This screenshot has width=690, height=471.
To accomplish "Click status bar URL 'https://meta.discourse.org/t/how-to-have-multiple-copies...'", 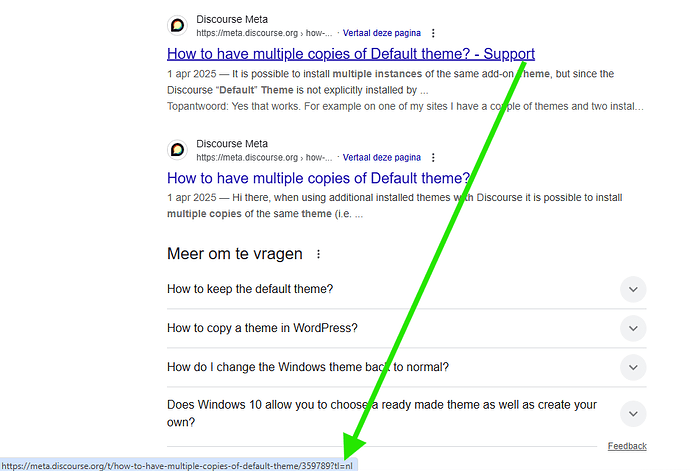I will point(177,466).
